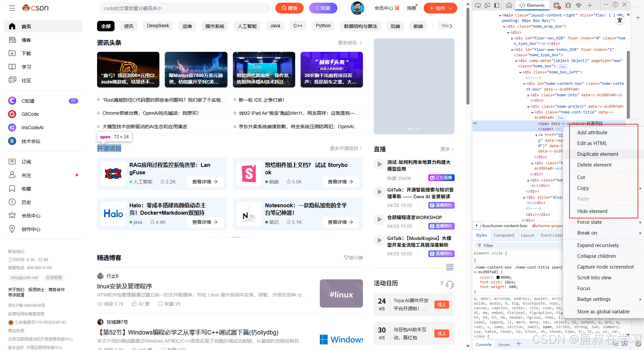Open the hamburger menu beside CSDN logo

click(x=12, y=8)
